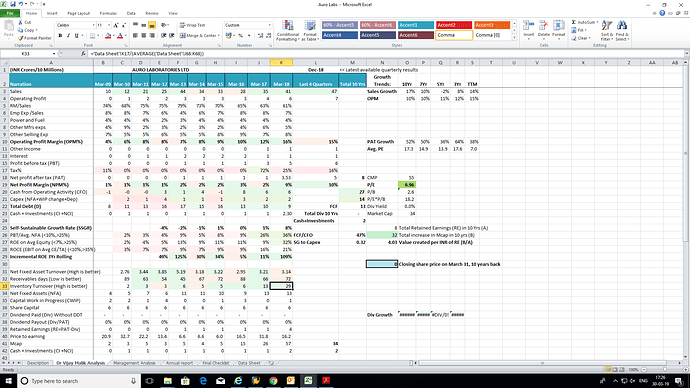Choose a font color
Viewport: 690px width, 388px height.
click(x=120, y=36)
